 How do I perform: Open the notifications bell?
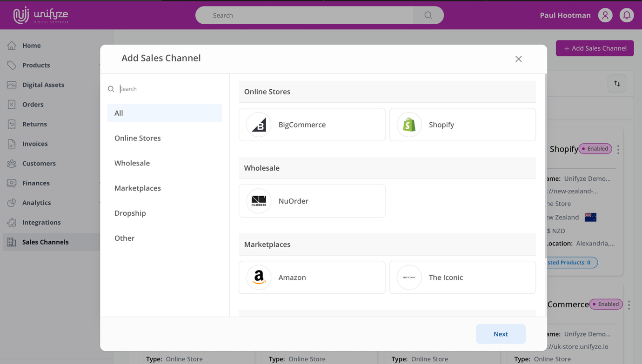(x=627, y=15)
